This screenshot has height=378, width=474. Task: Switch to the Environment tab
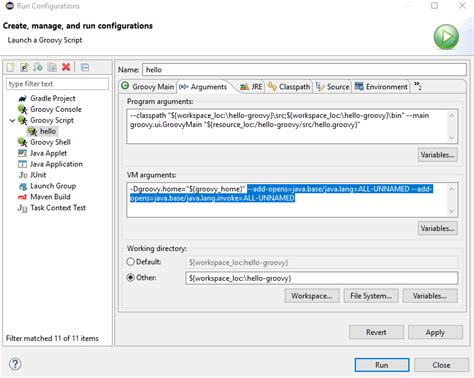click(x=381, y=87)
